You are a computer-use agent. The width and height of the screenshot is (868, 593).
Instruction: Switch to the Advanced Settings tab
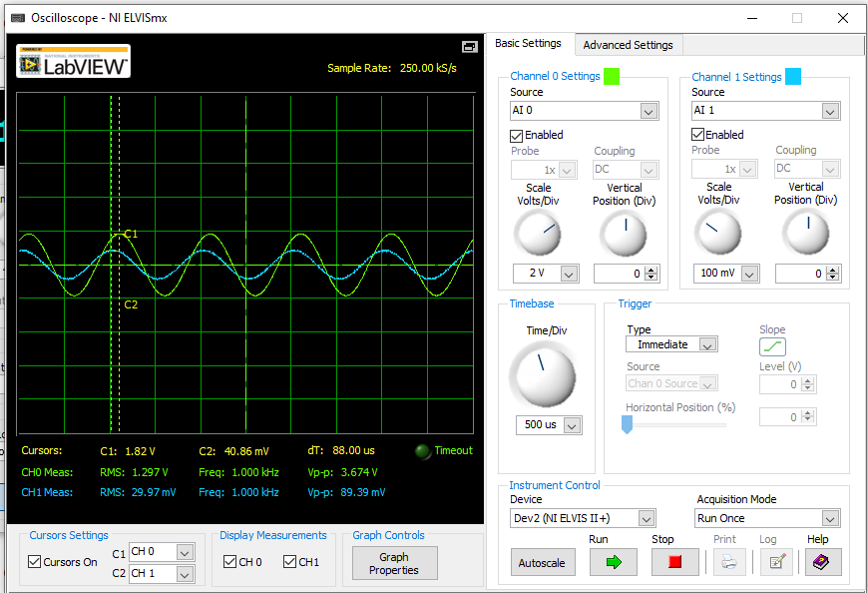628,44
